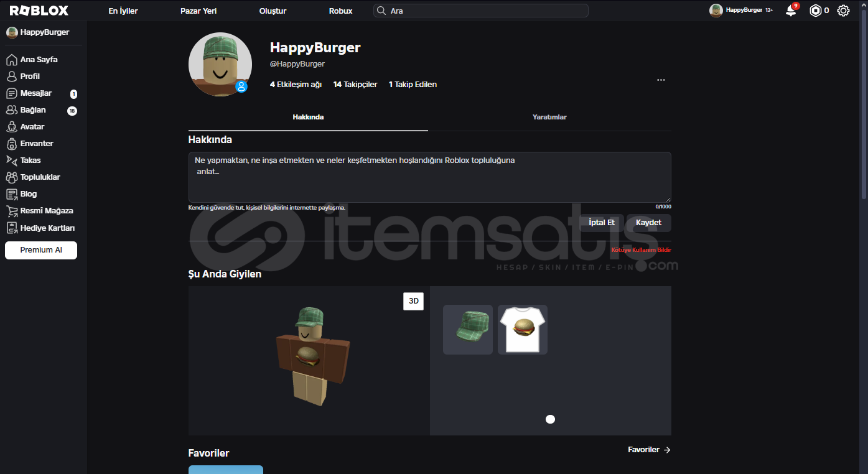Click the Blog news icon

[11, 194]
